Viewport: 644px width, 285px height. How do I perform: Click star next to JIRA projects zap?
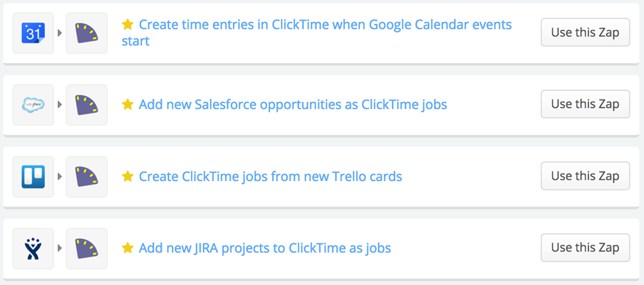click(128, 248)
